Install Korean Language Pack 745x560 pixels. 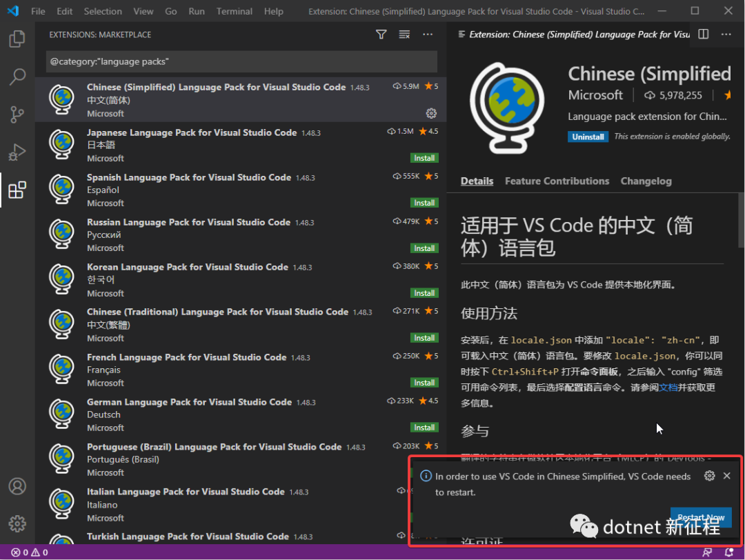click(x=424, y=293)
